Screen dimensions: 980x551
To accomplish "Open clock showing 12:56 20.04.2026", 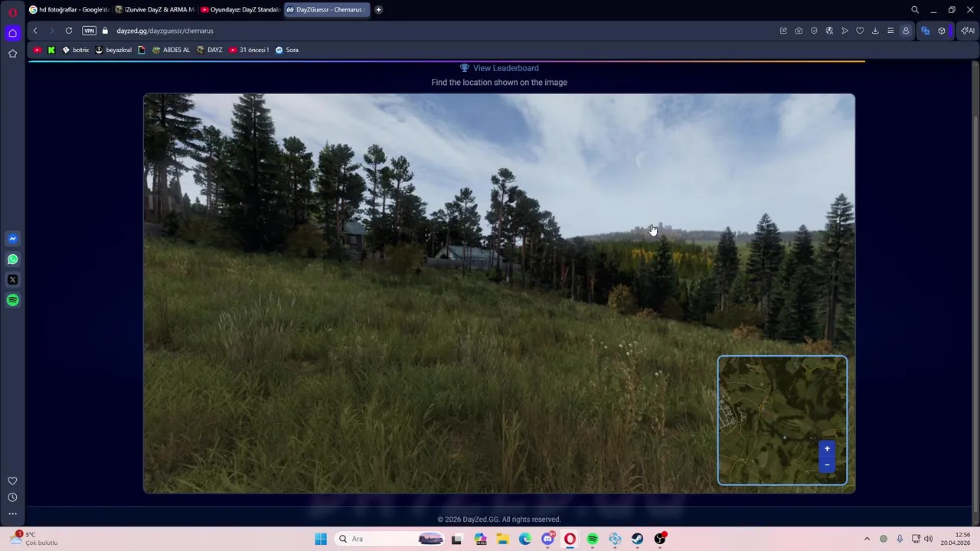I will tap(956, 539).
